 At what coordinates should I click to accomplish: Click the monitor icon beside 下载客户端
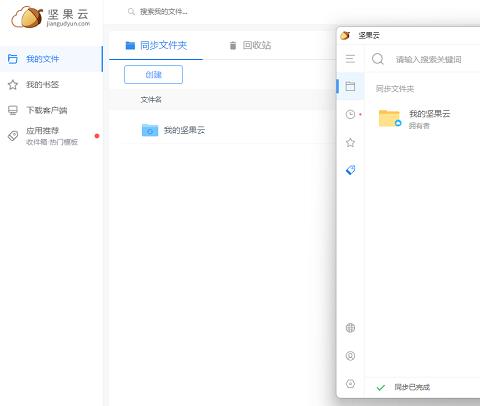click(13, 110)
